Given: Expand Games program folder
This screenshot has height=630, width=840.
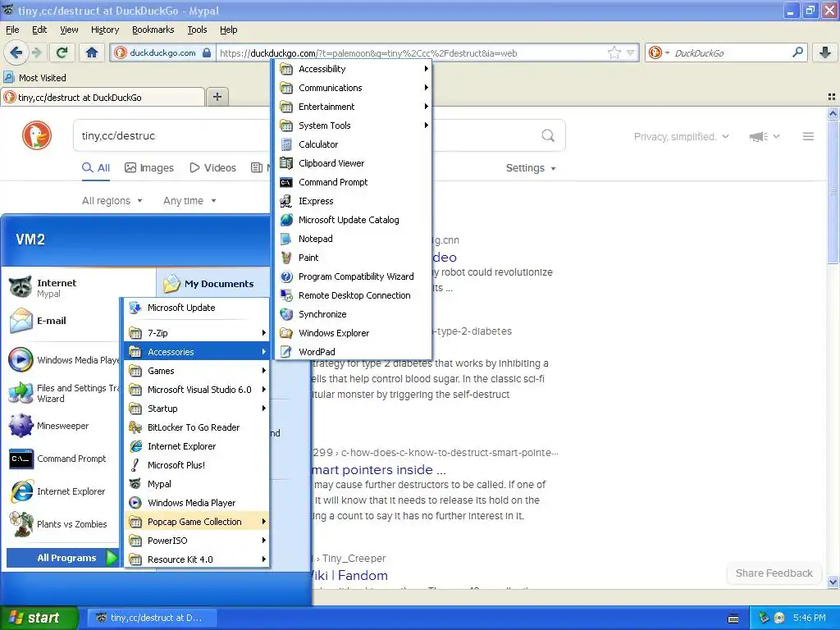Looking at the screenshot, I should click(x=197, y=371).
